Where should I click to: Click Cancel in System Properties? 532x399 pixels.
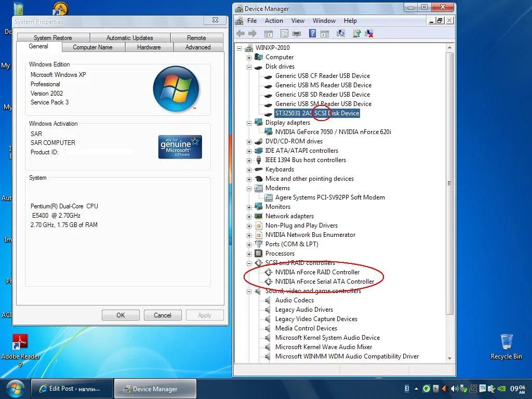pos(163,315)
